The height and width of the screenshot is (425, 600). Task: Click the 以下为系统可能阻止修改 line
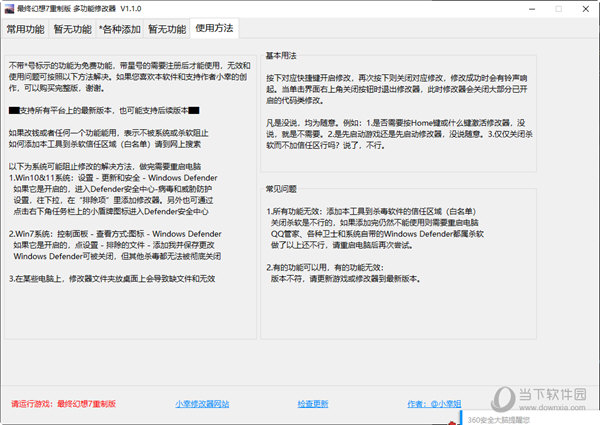point(104,166)
